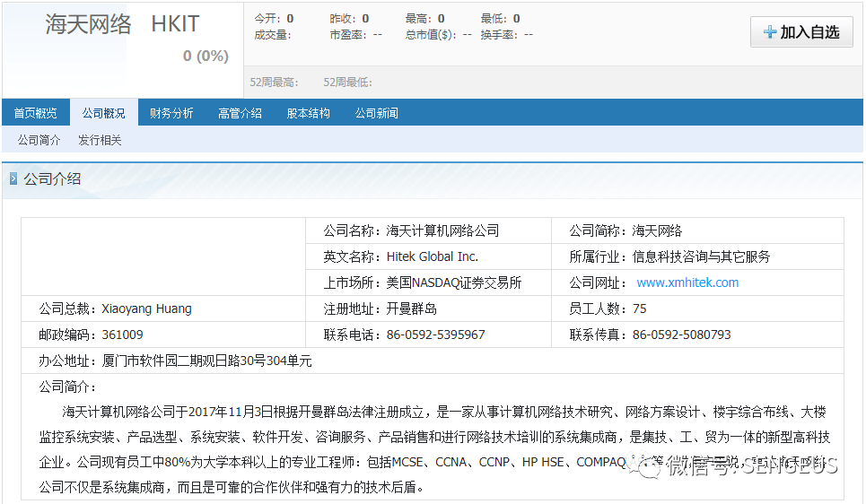The height and width of the screenshot is (504, 866).
Task: Click the 公司简称 海天网络 cell
Action: [697, 230]
